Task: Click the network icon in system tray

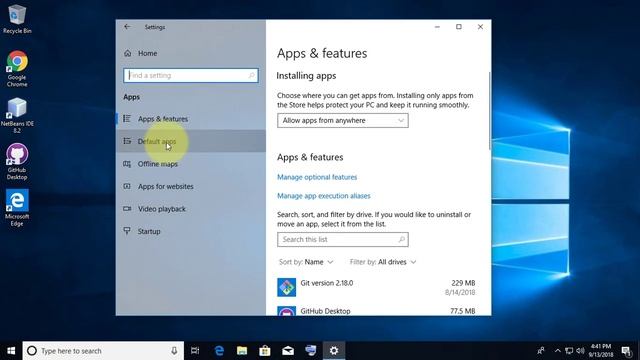Action: [x=569, y=351]
